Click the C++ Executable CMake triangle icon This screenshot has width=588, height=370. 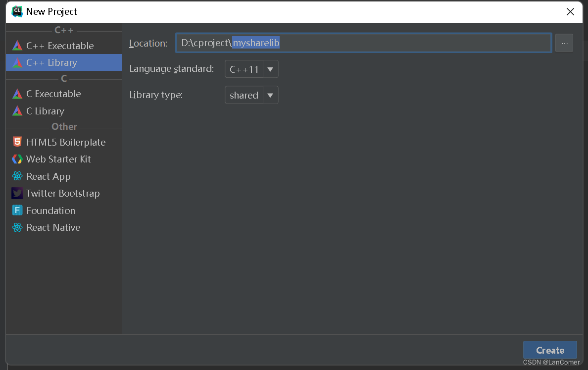(17, 46)
